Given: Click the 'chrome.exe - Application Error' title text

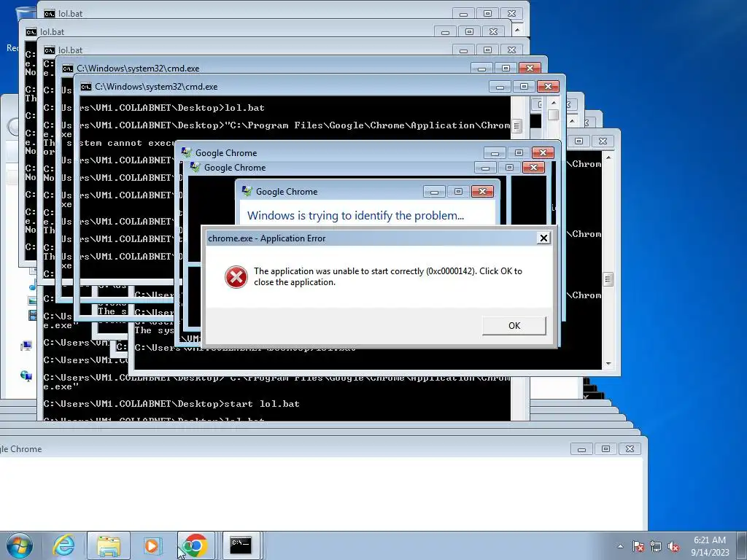Looking at the screenshot, I should [267, 238].
